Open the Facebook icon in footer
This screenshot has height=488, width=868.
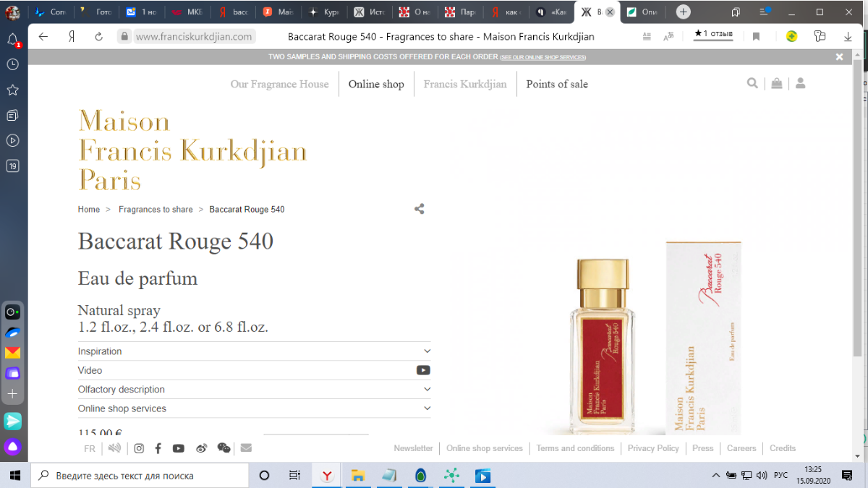point(158,448)
